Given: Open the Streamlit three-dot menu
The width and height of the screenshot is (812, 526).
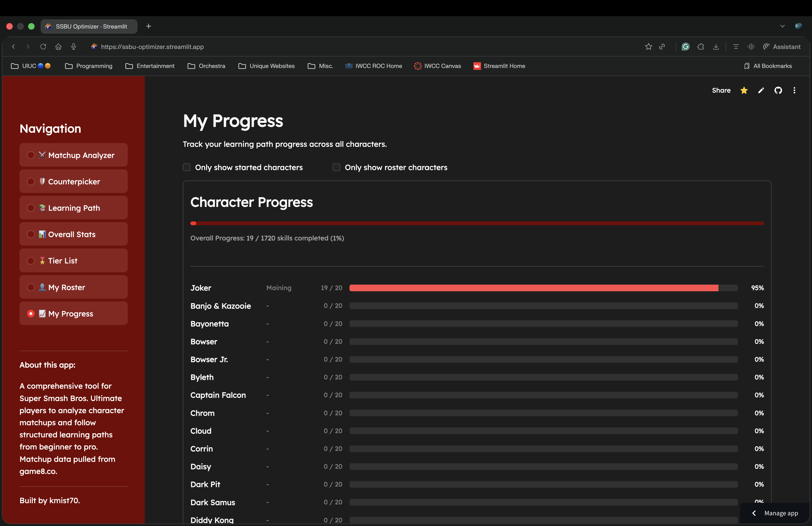Looking at the screenshot, I should coord(794,91).
